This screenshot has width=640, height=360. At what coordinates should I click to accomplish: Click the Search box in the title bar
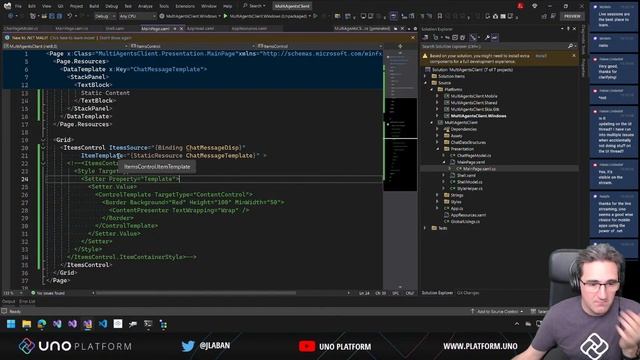click(x=254, y=6)
